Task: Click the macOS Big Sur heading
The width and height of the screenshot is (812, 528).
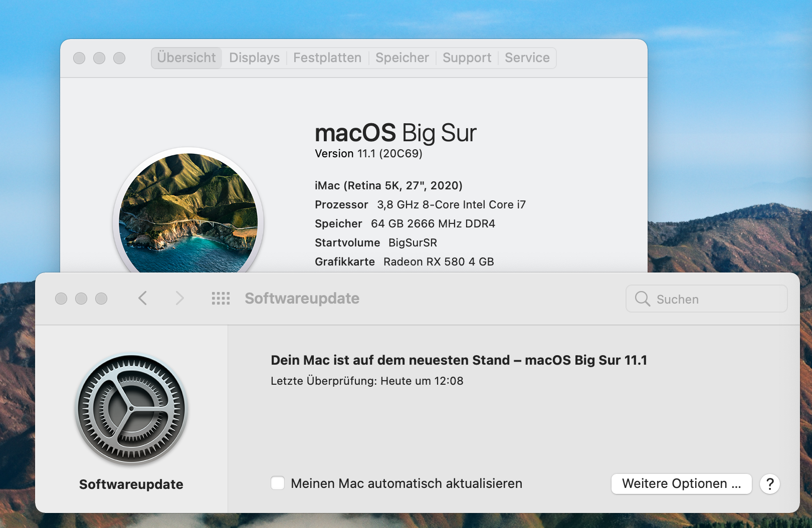Action: click(x=395, y=133)
